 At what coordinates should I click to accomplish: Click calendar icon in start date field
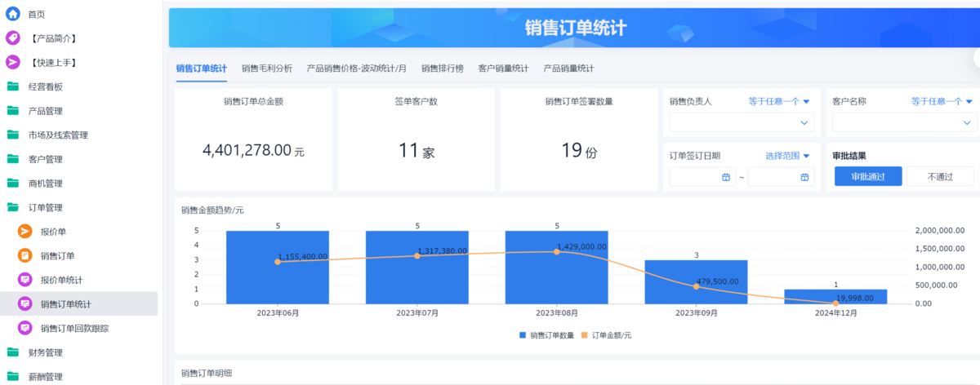click(726, 177)
